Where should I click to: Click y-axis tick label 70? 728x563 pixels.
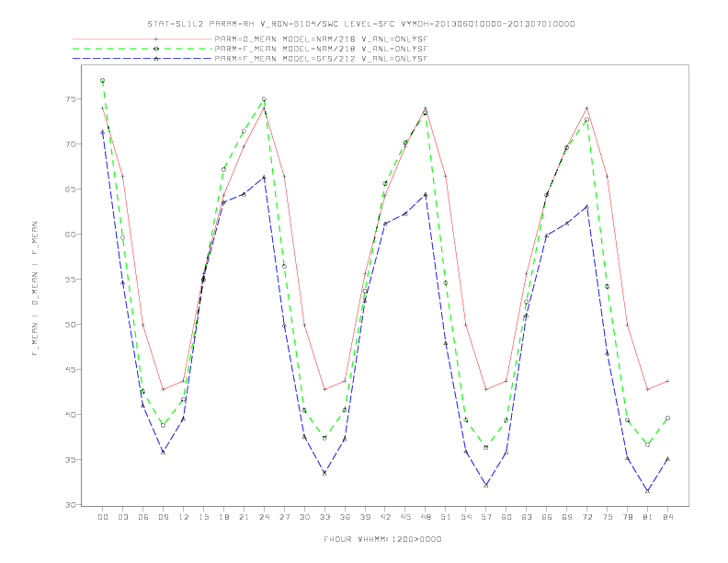72,144
